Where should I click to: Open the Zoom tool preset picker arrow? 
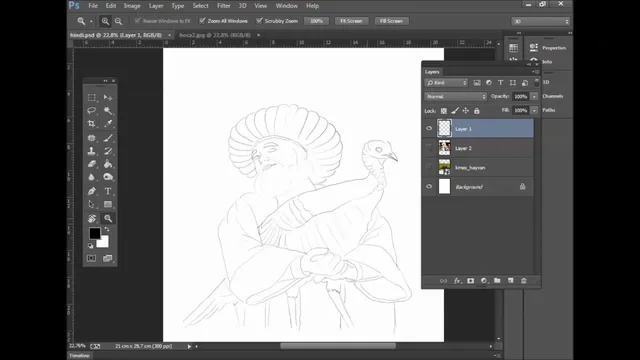coord(91,21)
